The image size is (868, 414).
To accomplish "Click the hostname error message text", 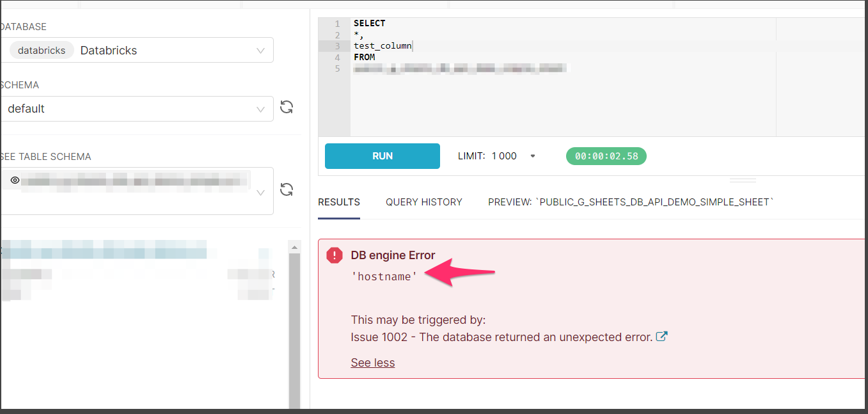I will point(384,276).
